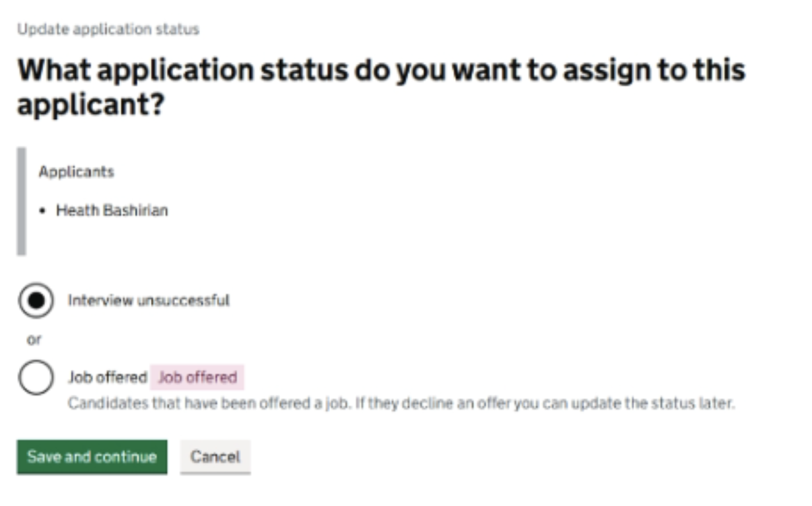Click the word applicant? in the heading
The height and width of the screenshot is (506, 812).
91,104
